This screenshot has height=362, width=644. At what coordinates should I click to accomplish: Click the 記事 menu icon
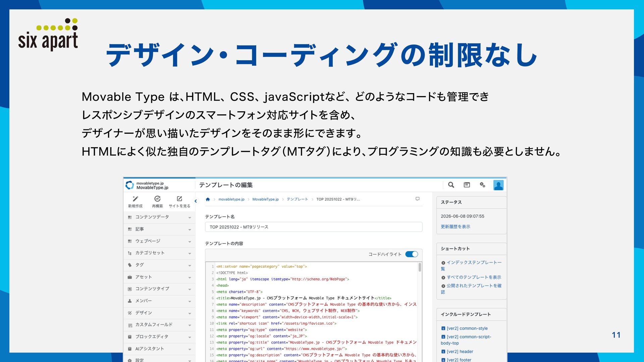[130, 229]
